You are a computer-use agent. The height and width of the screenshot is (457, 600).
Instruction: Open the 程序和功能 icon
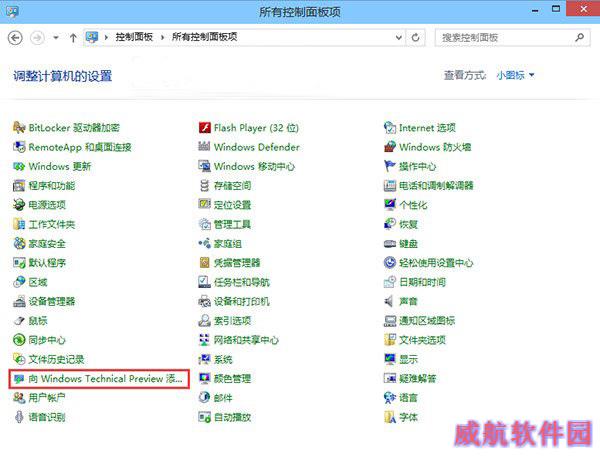tap(19, 186)
